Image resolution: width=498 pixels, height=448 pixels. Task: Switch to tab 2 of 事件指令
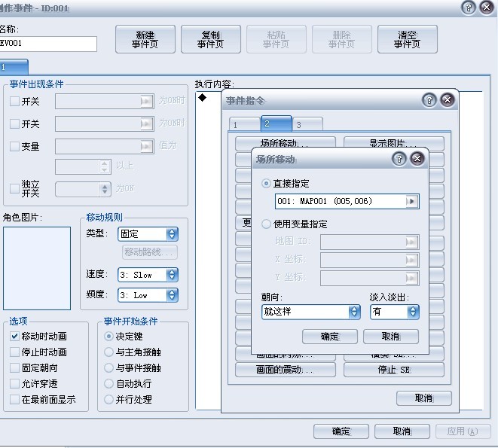[276, 123]
